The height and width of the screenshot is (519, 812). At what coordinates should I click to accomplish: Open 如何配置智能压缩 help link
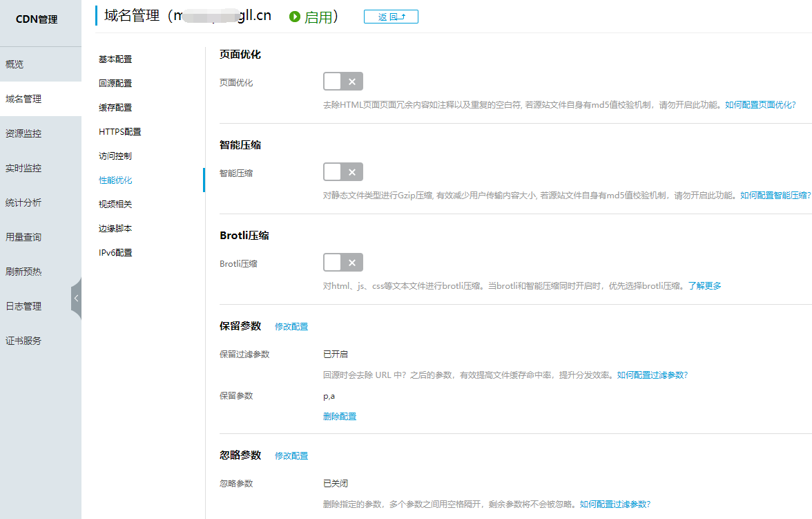(x=773, y=196)
